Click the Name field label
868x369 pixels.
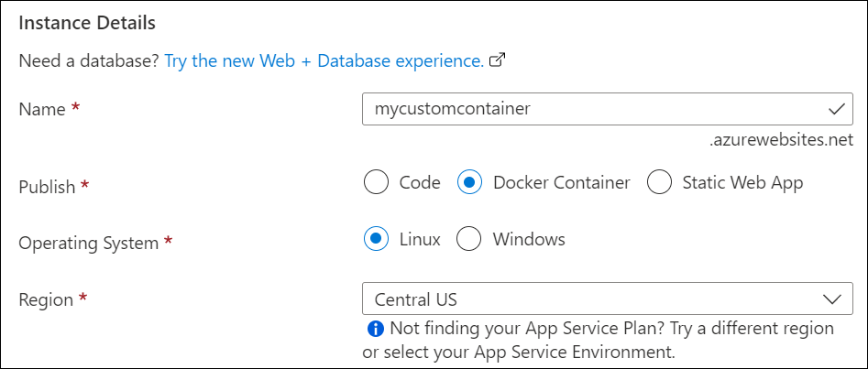click(43, 109)
